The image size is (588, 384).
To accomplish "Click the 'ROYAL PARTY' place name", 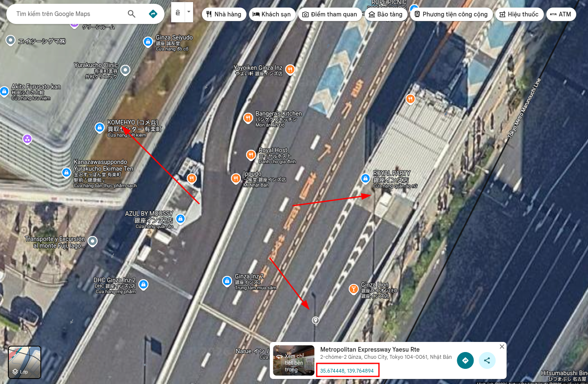I will pyautogui.click(x=392, y=173).
